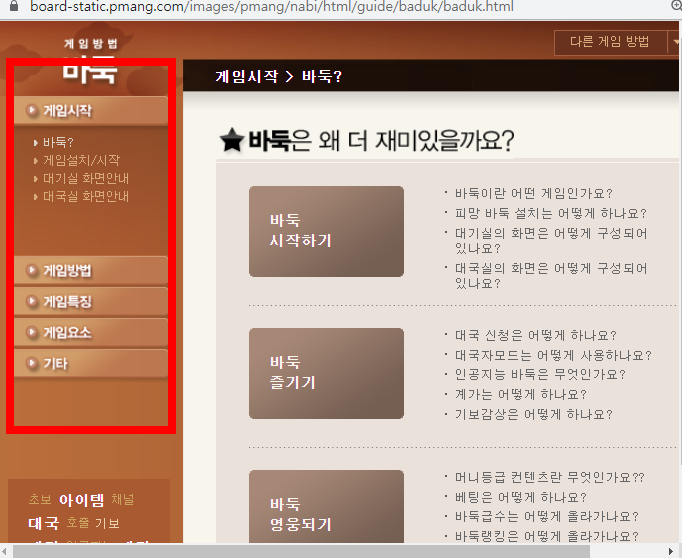682x558 pixels.
Task: Open link 바둑급수는 어떻게 올라가나요?
Action: 546,517
